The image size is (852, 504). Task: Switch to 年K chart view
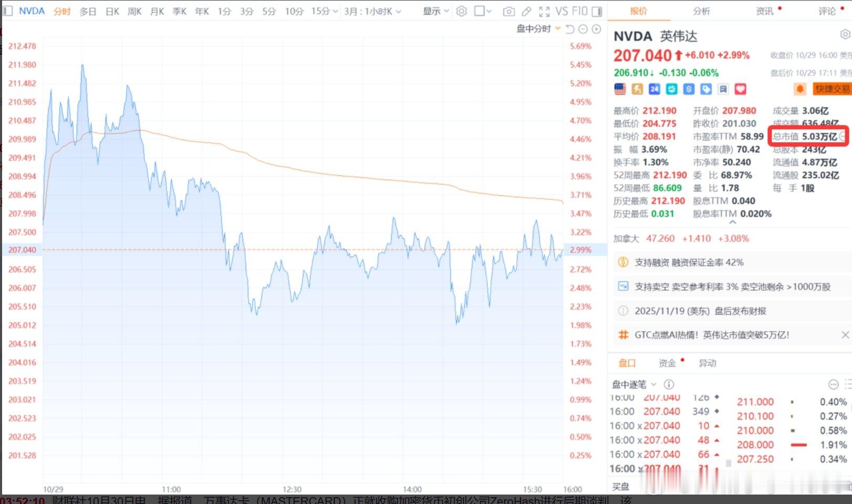(202, 11)
